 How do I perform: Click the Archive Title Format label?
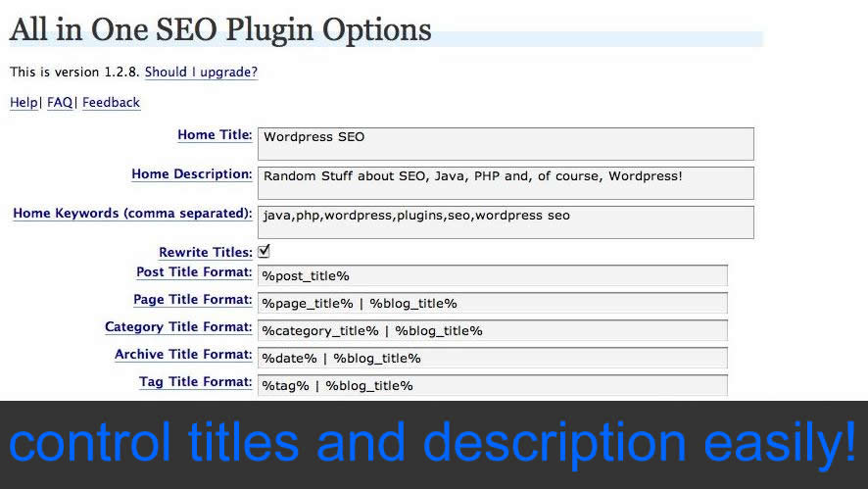coord(183,355)
